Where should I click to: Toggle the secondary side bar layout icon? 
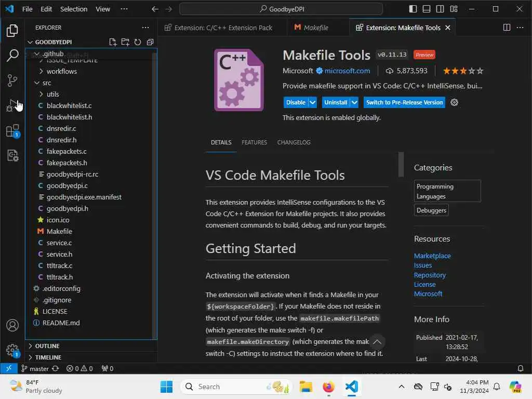440,9
